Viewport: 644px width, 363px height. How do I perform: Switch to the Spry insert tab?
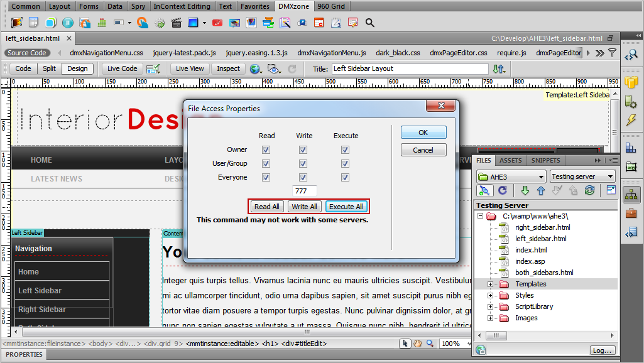click(x=138, y=6)
